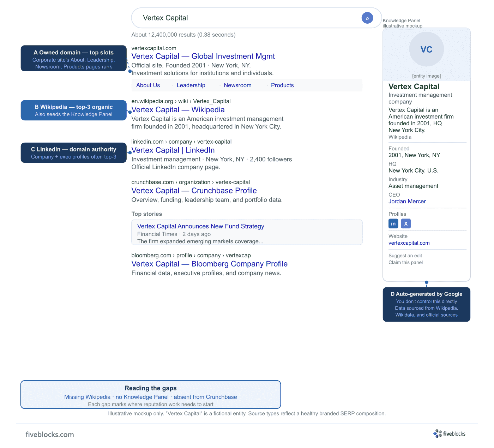Open the Leadership sitelink
This screenshot has height=448, width=494.
(x=191, y=85)
